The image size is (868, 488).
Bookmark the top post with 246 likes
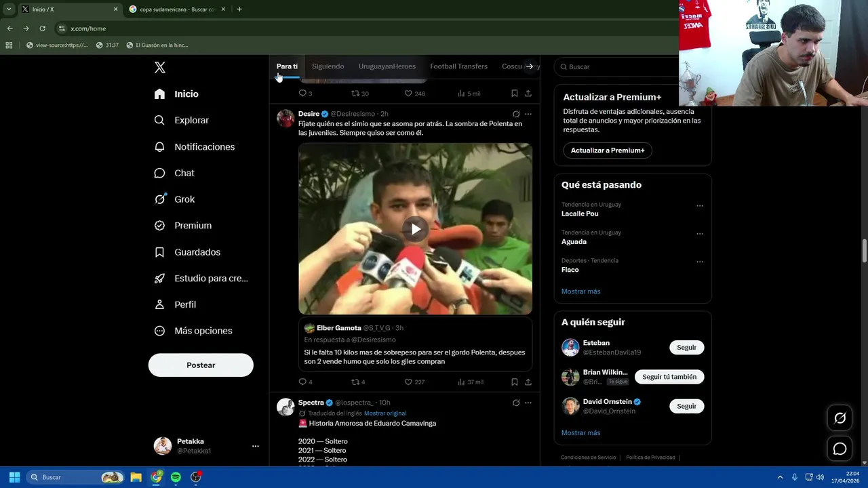(x=515, y=94)
